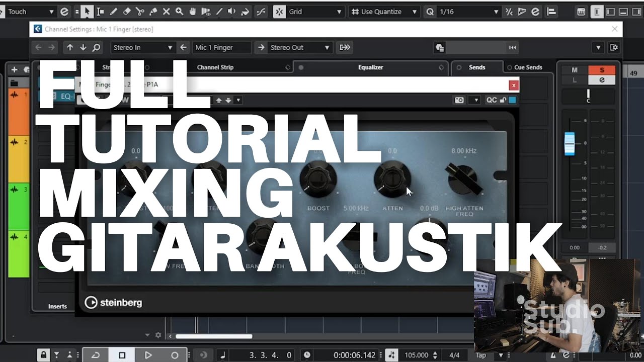Click the 4/4 time signature
The image size is (644, 362).
454,355
